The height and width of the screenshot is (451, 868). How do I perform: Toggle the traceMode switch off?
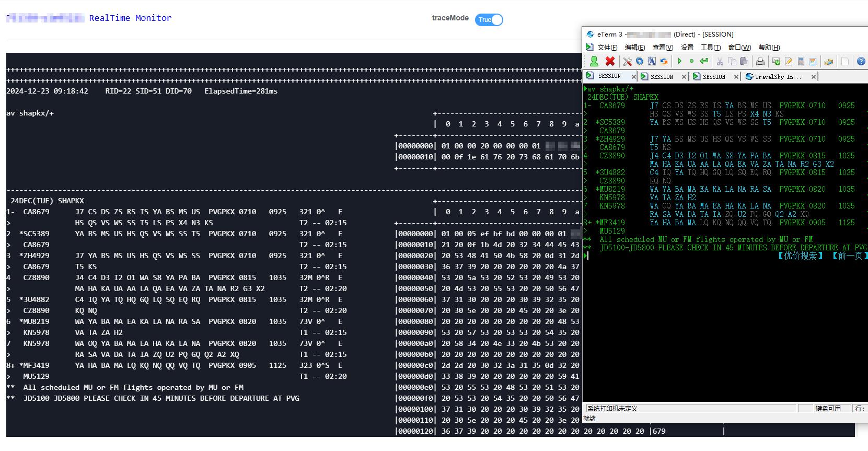click(489, 20)
